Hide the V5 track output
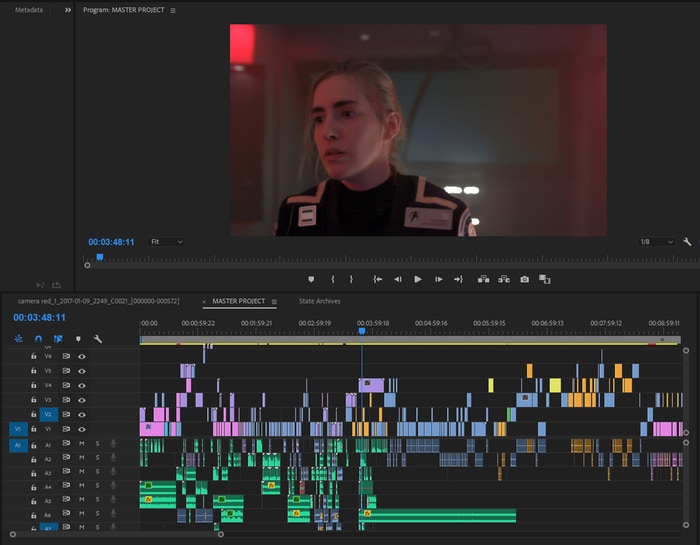700x545 pixels. pos(82,371)
